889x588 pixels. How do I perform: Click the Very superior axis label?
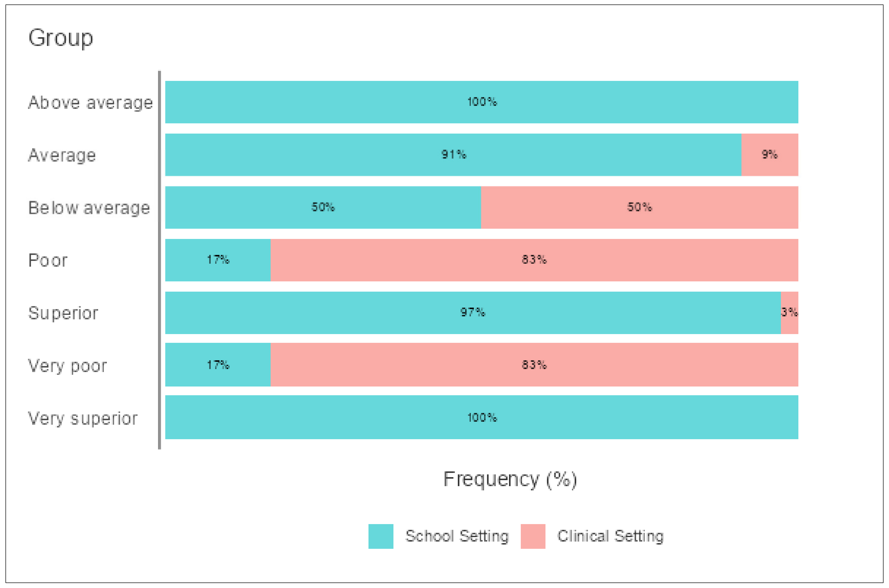click(x=83, y=418)
